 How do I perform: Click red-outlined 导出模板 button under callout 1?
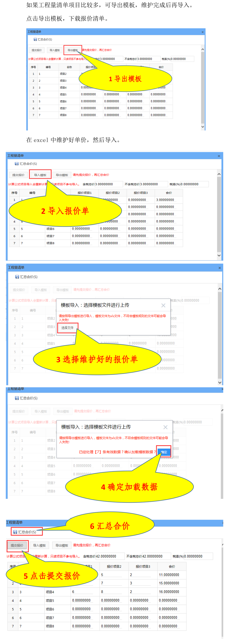(73, 50)
